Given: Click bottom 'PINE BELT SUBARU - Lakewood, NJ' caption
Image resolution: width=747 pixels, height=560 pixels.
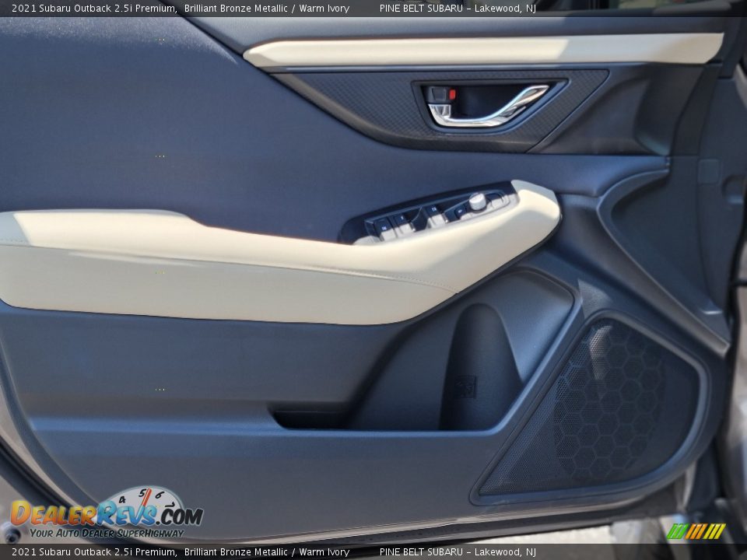Looking at the screenshot, I should pyautogui.click(x=458, y=552).
